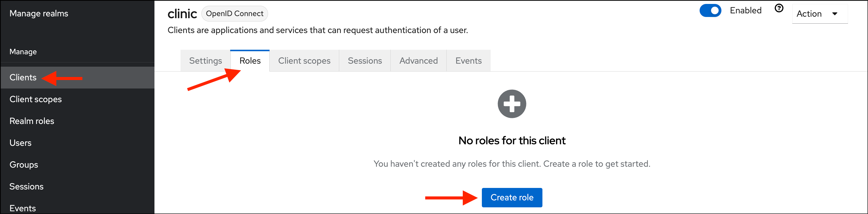Screen dimensions: 868x214
Task: Open the help question mark icon
Action: coord(779,8)
